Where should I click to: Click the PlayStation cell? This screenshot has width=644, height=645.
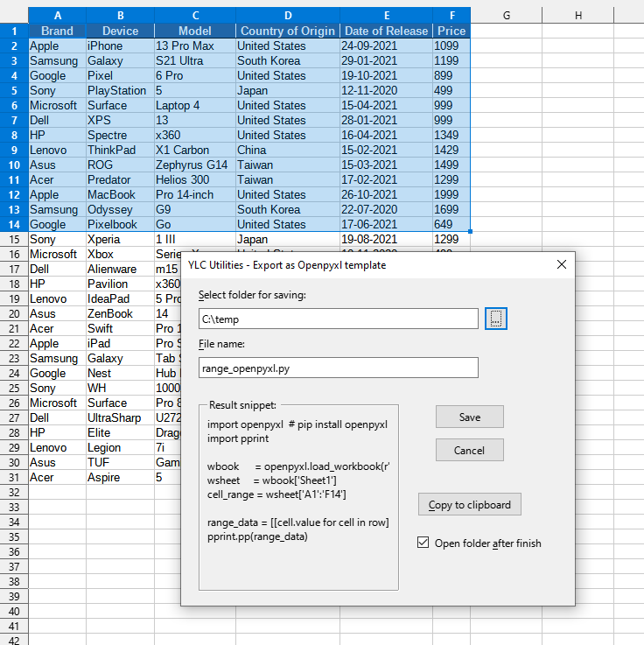point(120,90)
